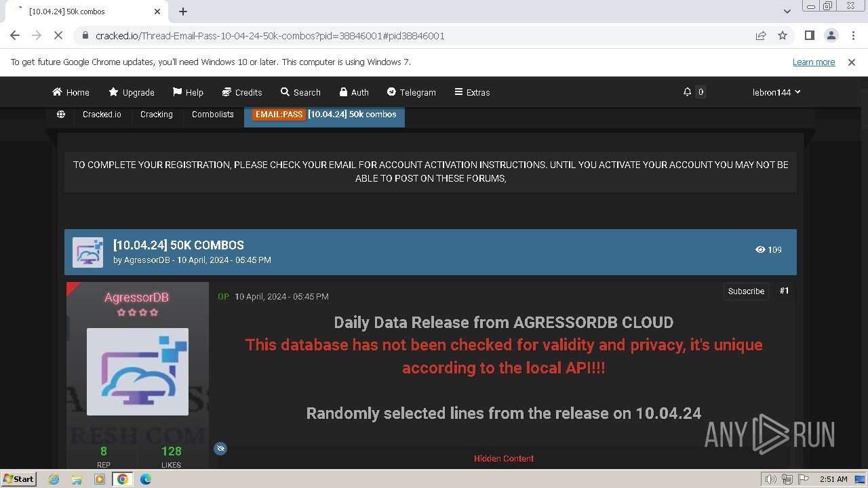Subscribe to this thread
The height and width of the screenshot is (488, 868).
(746, 291)
